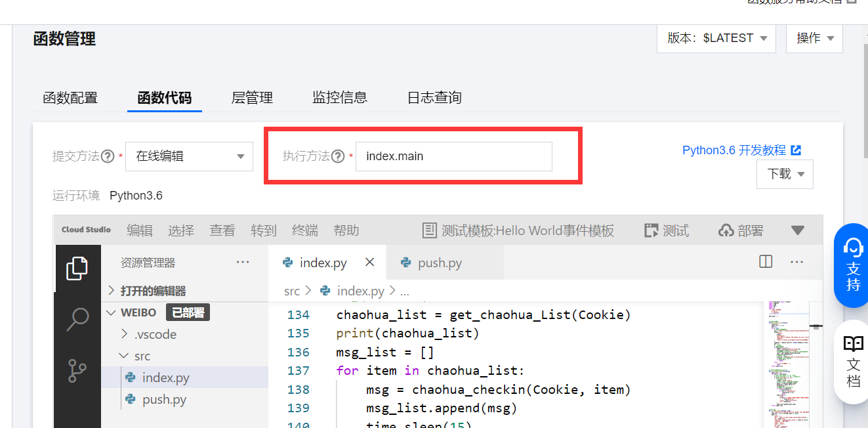868x428 pixels.
Task: Open the 版本 $LATEST version dropdown
Action: point(716,38)
